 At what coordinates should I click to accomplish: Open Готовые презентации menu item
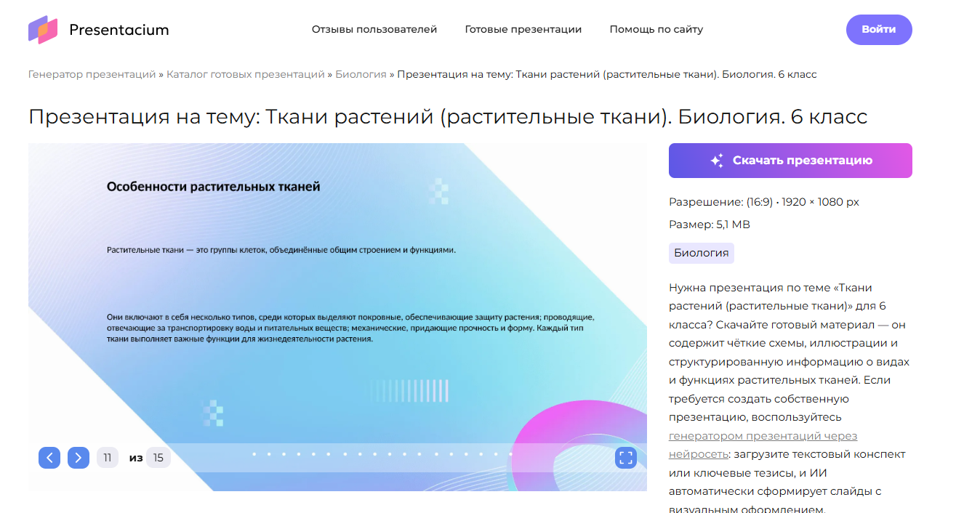(523, 30)
